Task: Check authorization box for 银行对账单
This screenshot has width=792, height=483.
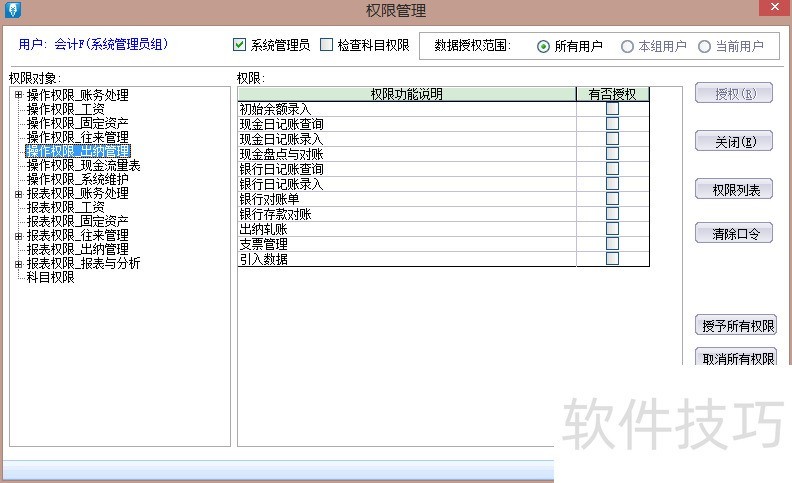Action: (x=612, y=199)
